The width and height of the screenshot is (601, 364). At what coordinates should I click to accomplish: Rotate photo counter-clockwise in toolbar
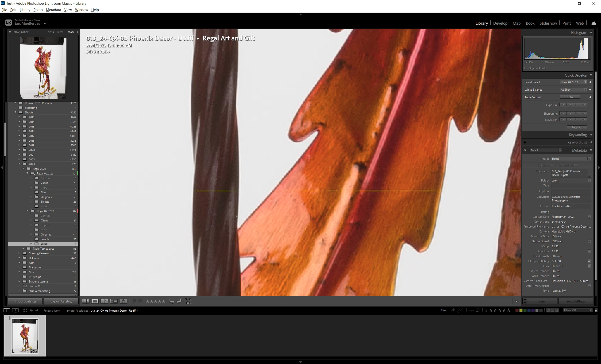171,301
